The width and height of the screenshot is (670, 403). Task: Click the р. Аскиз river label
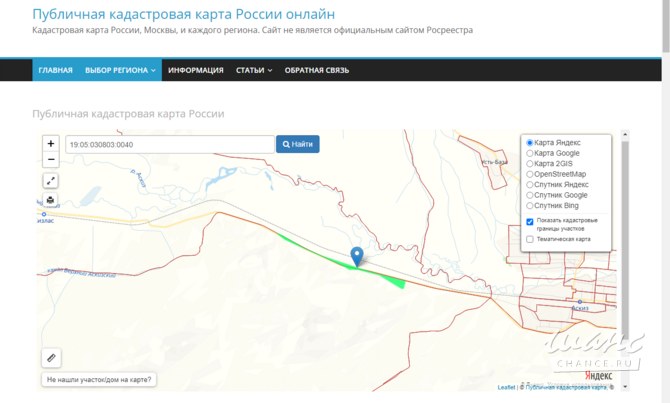pos(139,178)
